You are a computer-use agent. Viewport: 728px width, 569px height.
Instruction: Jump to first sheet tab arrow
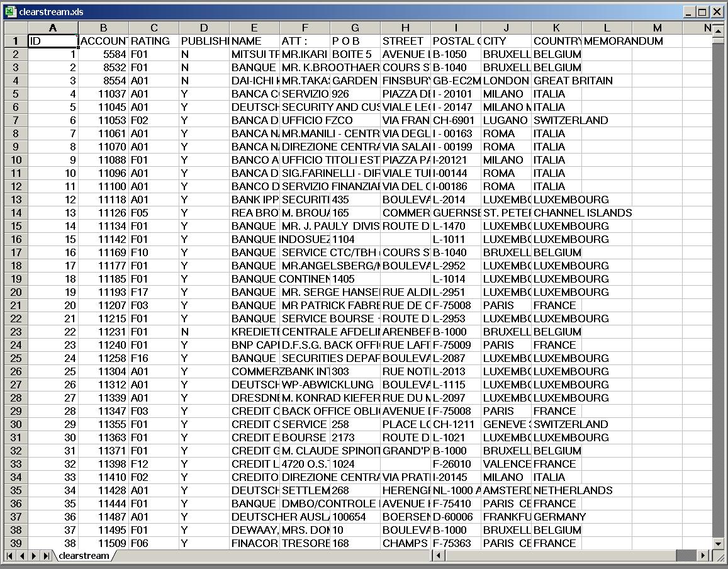(x=10, y=556)
